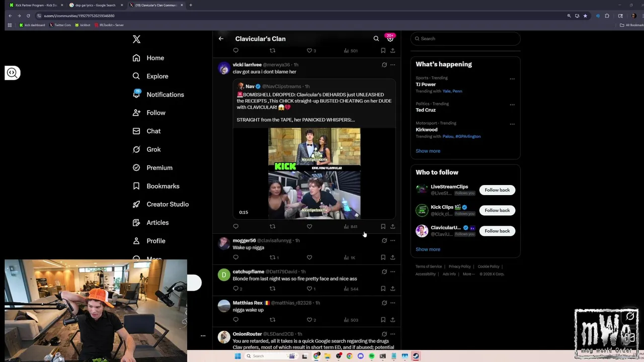The image size is (644, 362).
Task: Expand stream overlay three-dot menu
Action: coord(203,336)
